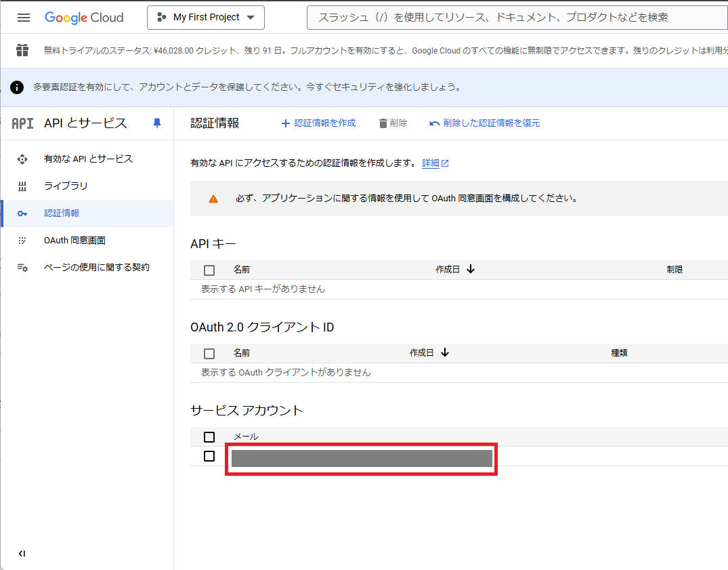The width and height of the screenshot is (728, 570).
Task: Toggle the OAuth 2.0 クライアント ID select-all checkbox
Action: pos(209,354)
